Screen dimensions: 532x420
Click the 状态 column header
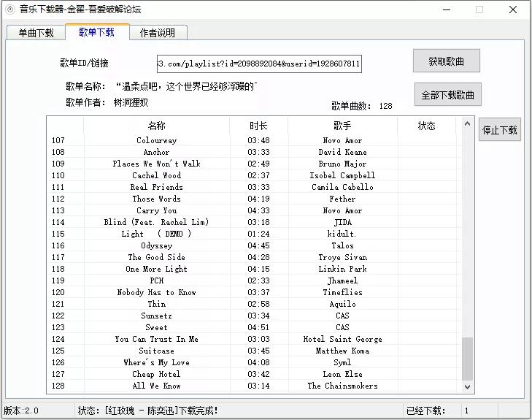click(x=426, y=126)
